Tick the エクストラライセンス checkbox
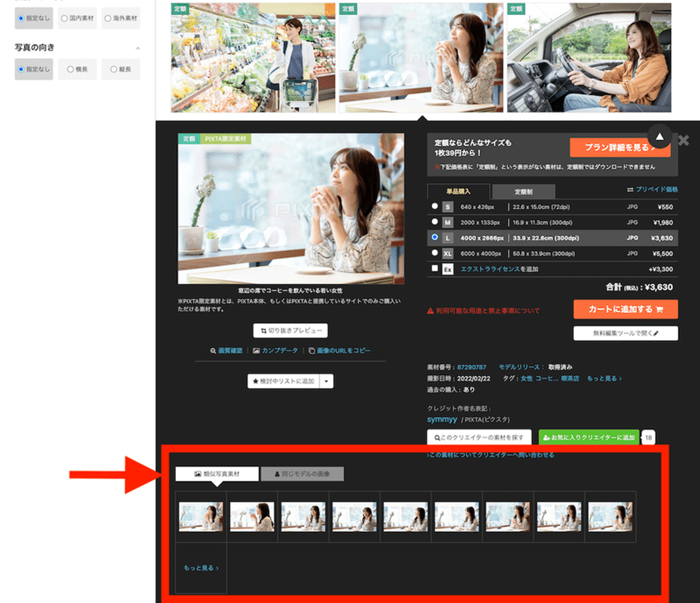The width and height of the screenshot is (700, 603). (435, 268)
